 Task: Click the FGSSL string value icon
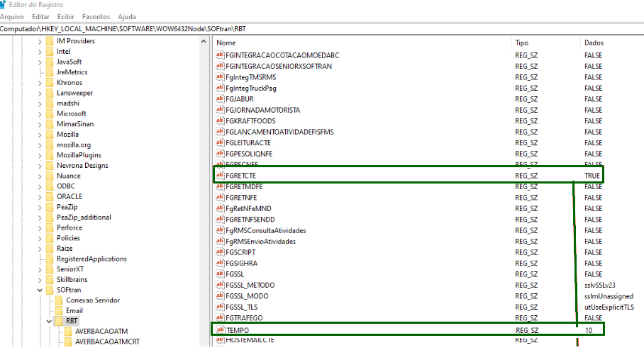[x=220, y=274]
